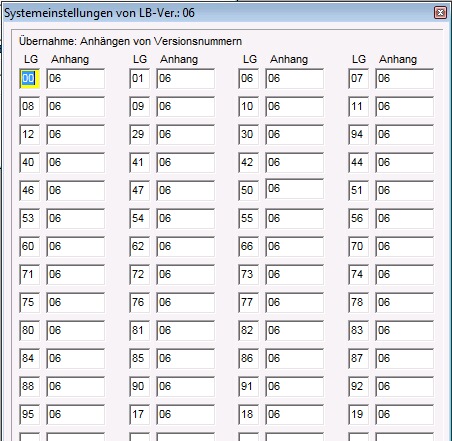Screen dimensions: 452x441
Task: Focus the Anhang field beside LG 07
Action: [x=404, y=79]
